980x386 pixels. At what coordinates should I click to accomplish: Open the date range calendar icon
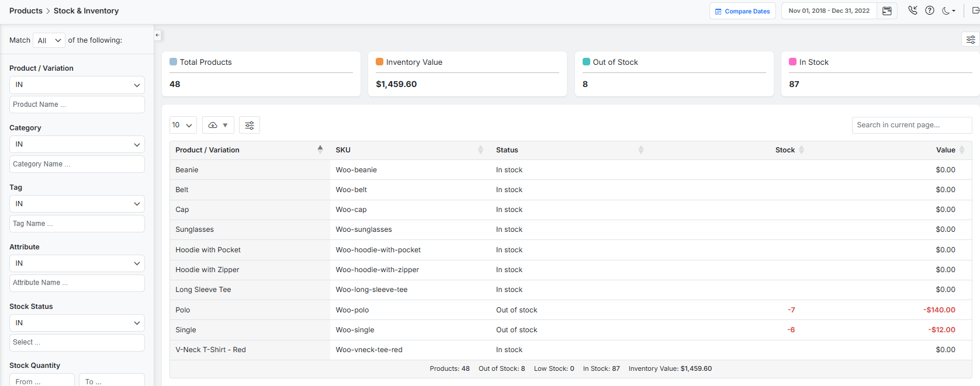coord(886,11)
